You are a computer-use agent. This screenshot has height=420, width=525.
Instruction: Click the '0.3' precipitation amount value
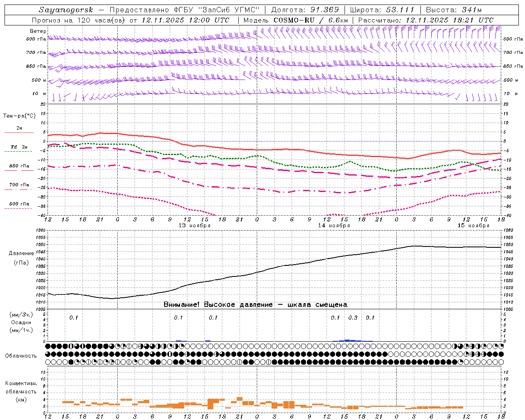tap(353, 317)
